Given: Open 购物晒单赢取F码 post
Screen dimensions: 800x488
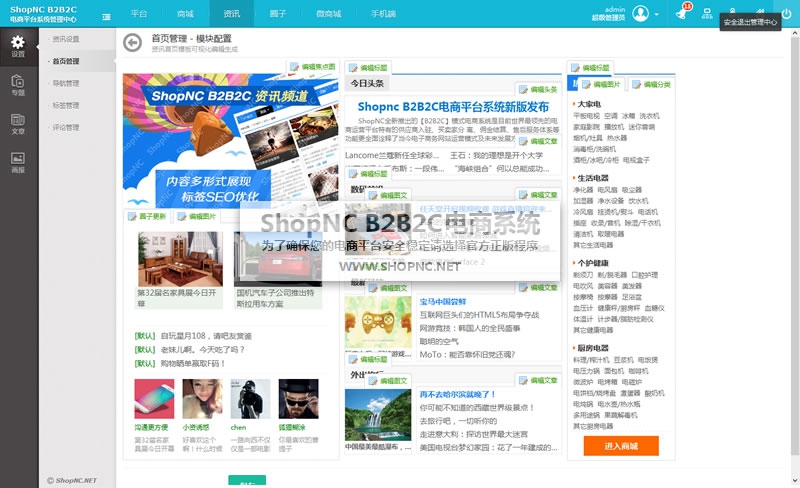Looking at the screenshot, I should click(x=193, y=363).
